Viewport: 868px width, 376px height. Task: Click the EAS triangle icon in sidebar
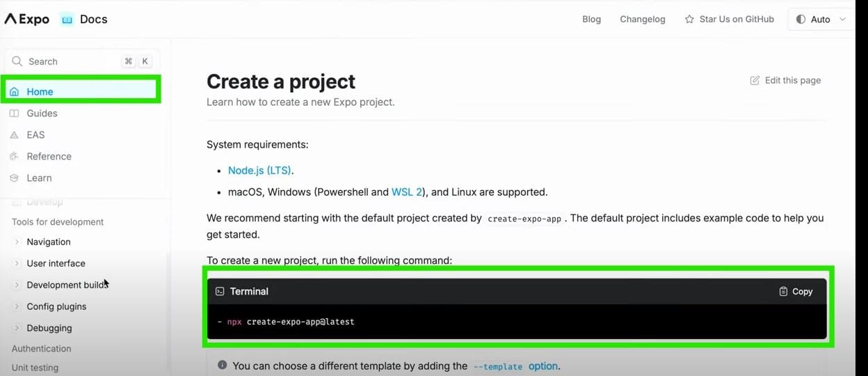[14, 135]
